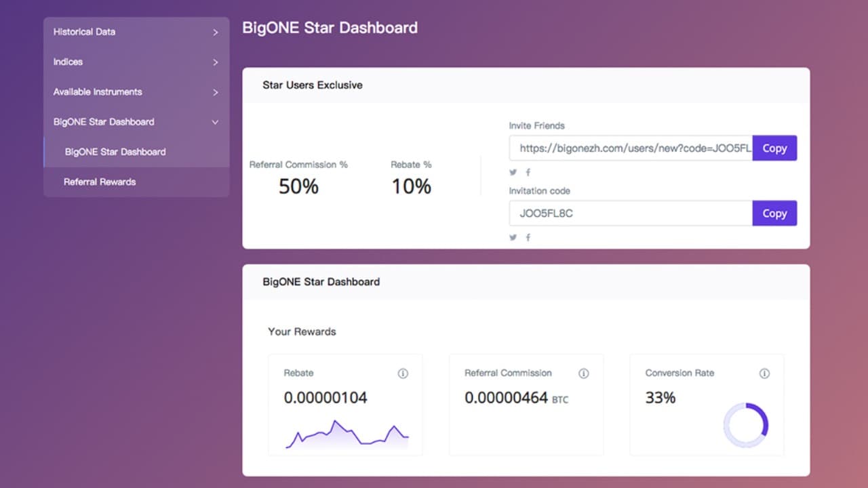Open the Rebate info icon details
This screenshot has width=868, height=488.
pyautogui.click(x=403, y=373)
